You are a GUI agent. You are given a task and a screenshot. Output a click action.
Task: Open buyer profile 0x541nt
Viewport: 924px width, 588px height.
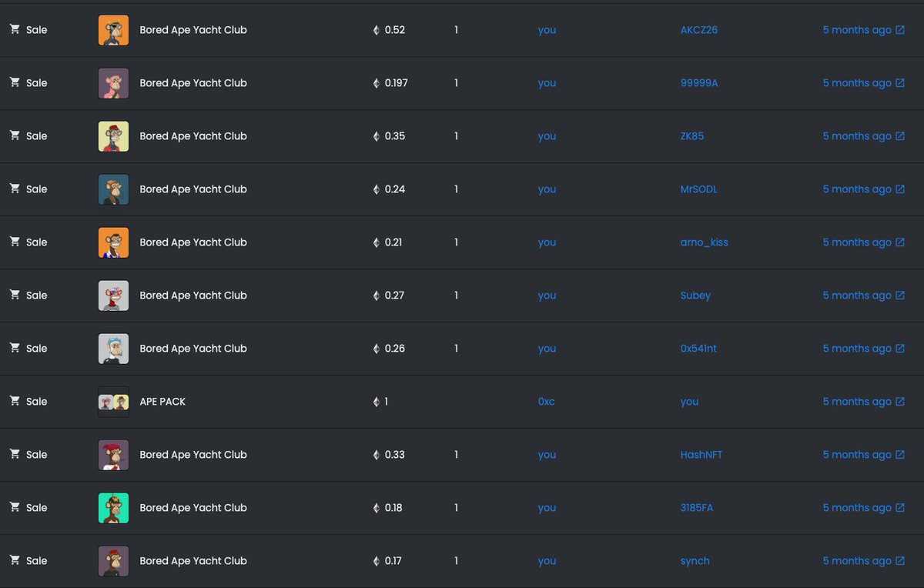pyautogui.click(x=698, y=349)
